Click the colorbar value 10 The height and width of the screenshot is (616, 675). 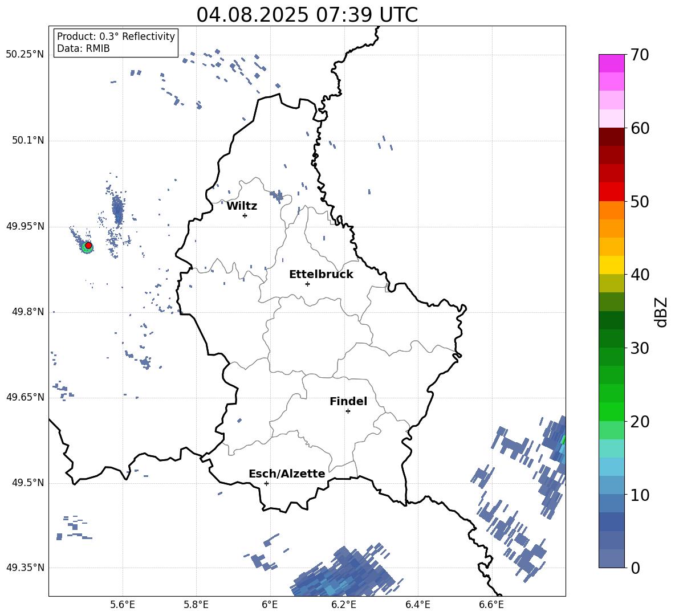[640, 495]
